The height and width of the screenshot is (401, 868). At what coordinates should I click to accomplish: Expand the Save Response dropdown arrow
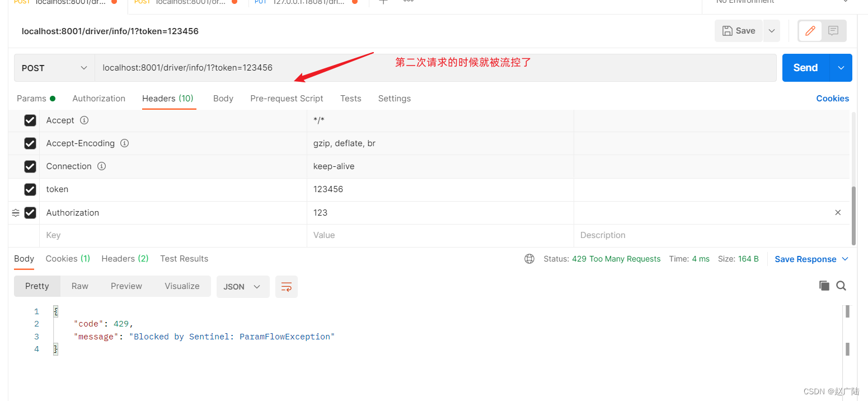[x=845, y=259]
